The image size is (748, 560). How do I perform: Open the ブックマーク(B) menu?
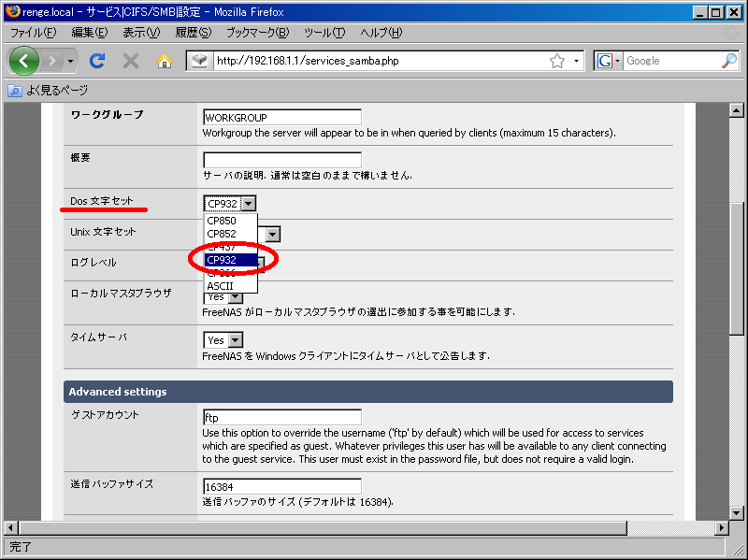[x=258, y=33]
